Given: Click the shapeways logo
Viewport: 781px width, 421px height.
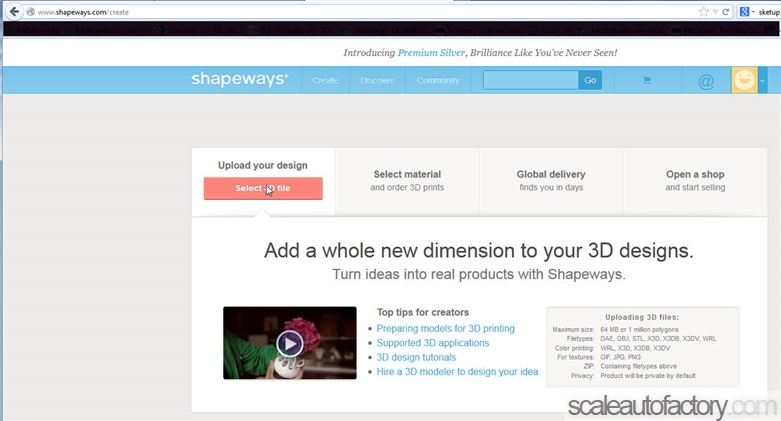Looking at the screenshot, I should point(240,79).
